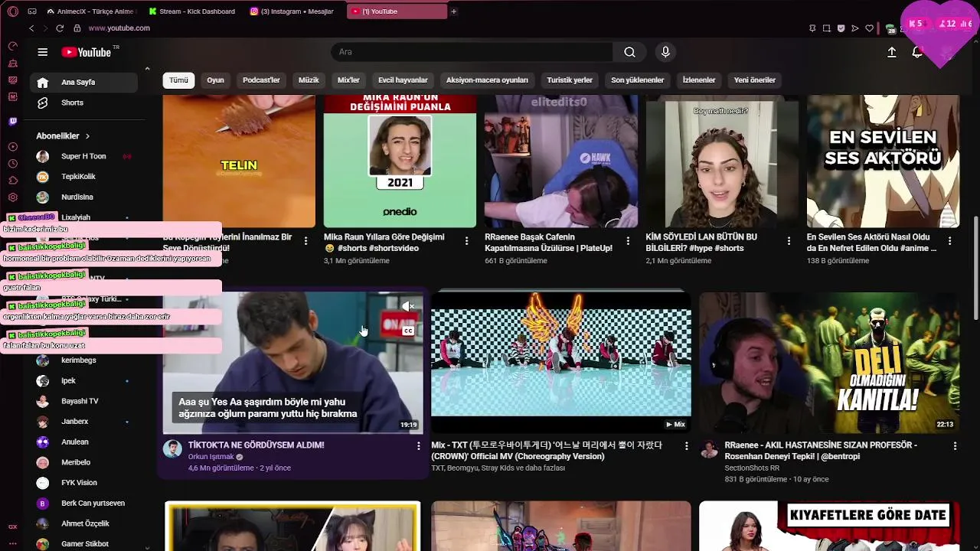Open options menu for TİKTOK'TA NE GÖRDÜYSEM ALDIM
This screenshot has height=551, width=980.
click(x=418, y=445)
